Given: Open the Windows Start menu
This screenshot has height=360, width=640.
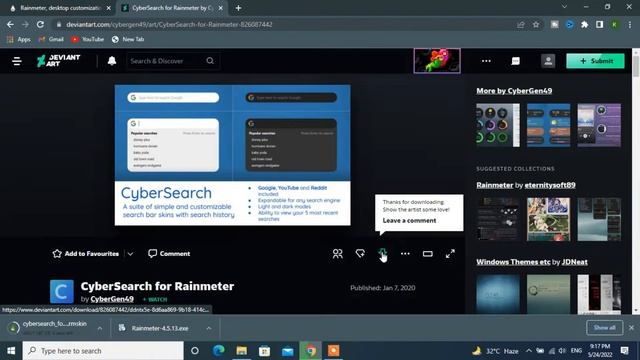Looking at the screenshot, I should tap(11, 351).
